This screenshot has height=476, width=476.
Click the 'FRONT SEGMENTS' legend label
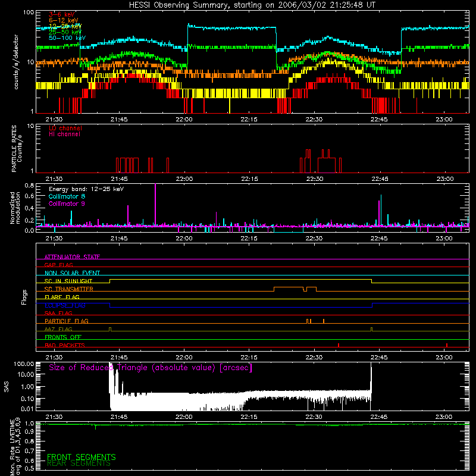click(x=82, y=457)
